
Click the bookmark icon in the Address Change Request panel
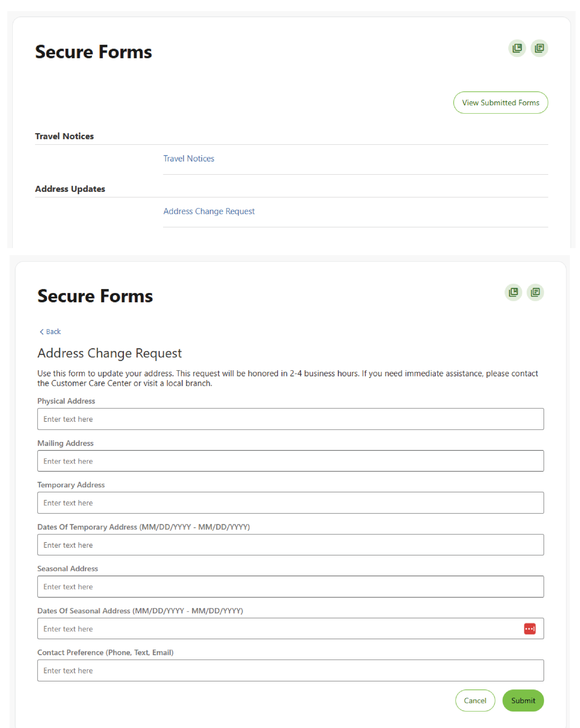513,292
